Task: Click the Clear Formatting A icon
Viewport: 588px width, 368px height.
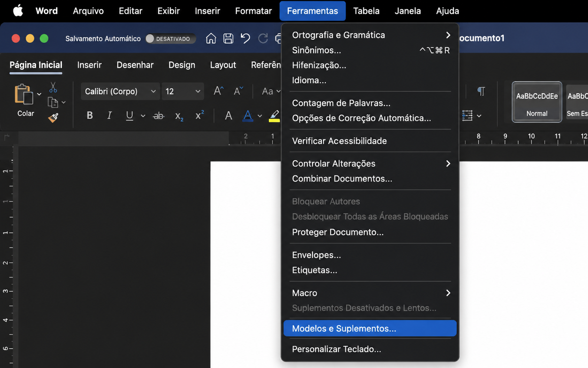Action: (229, 116)
